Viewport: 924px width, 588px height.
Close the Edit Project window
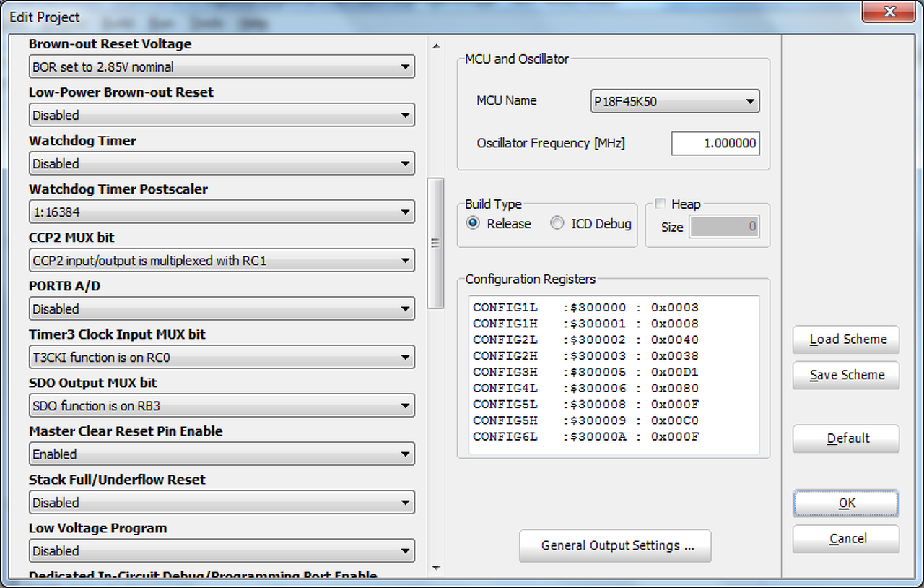pos(889,13)
